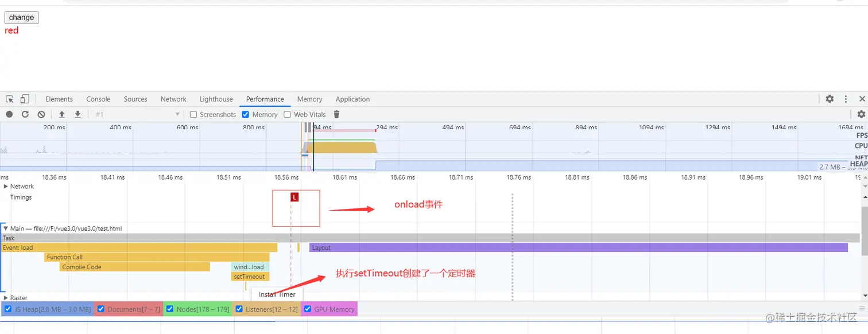Toggle the device toolbar icon
This screenshot has width=868, height=334.
(25, 99)
